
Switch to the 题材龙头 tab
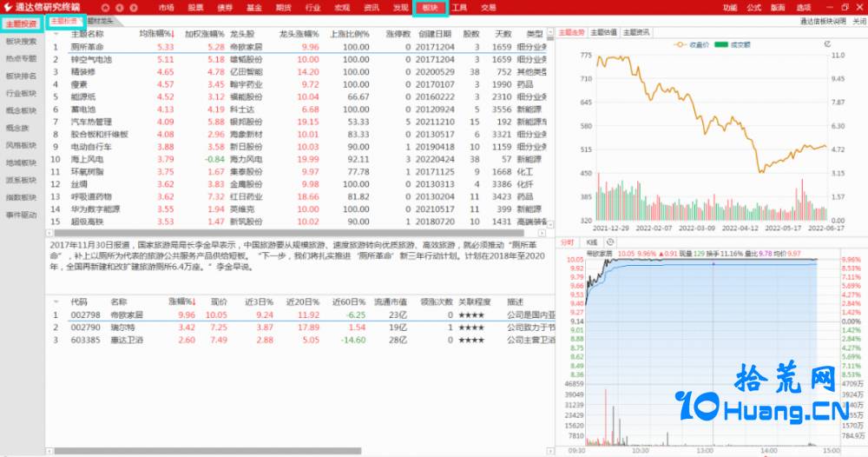pos(100,21)
